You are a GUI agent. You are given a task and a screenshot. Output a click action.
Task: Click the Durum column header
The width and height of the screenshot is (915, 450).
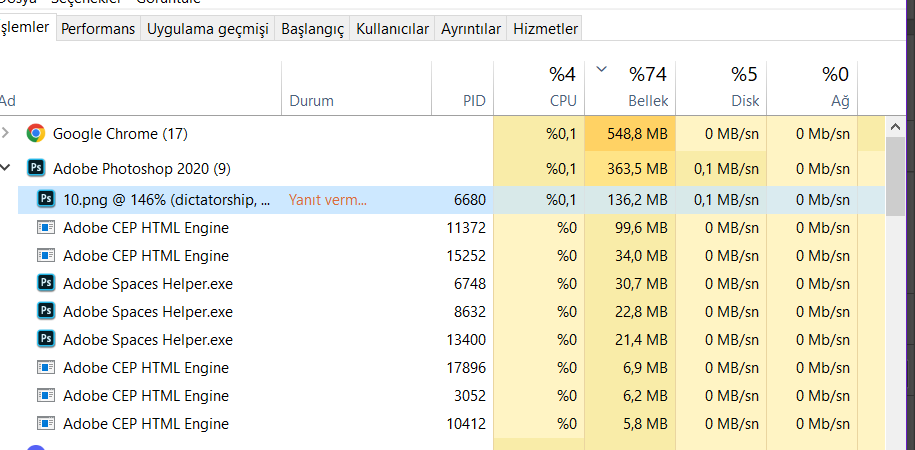pyautogui.click(x=311, y=101)
